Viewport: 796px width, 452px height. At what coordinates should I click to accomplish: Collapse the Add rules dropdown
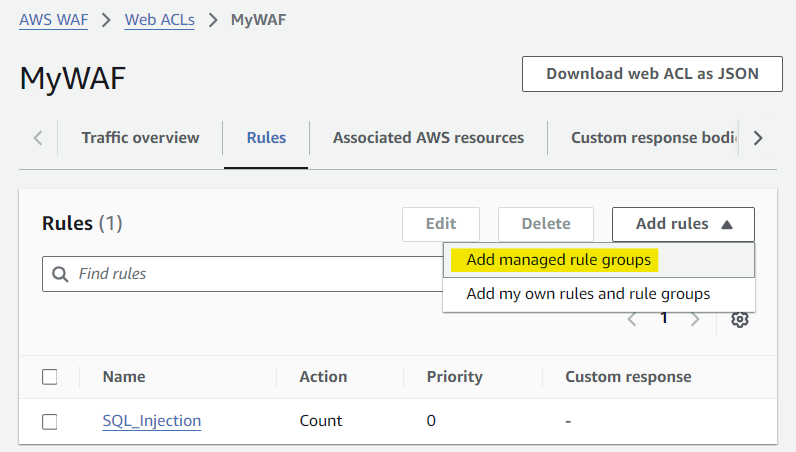pos(683,224)
